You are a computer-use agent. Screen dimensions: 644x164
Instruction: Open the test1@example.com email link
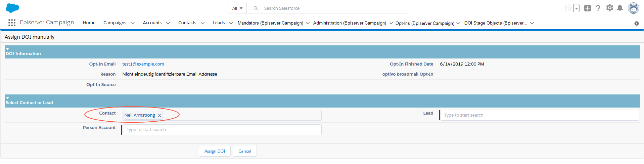(x=143, y=64)
